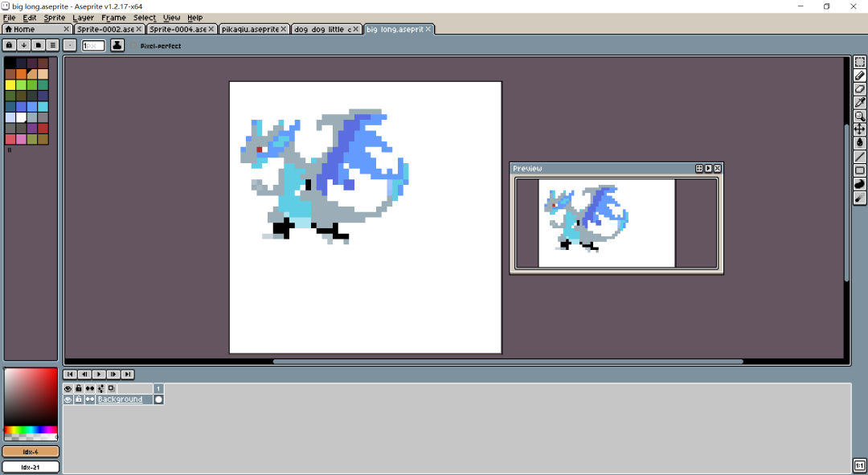Open the View menu

click(x=172, y=18)
